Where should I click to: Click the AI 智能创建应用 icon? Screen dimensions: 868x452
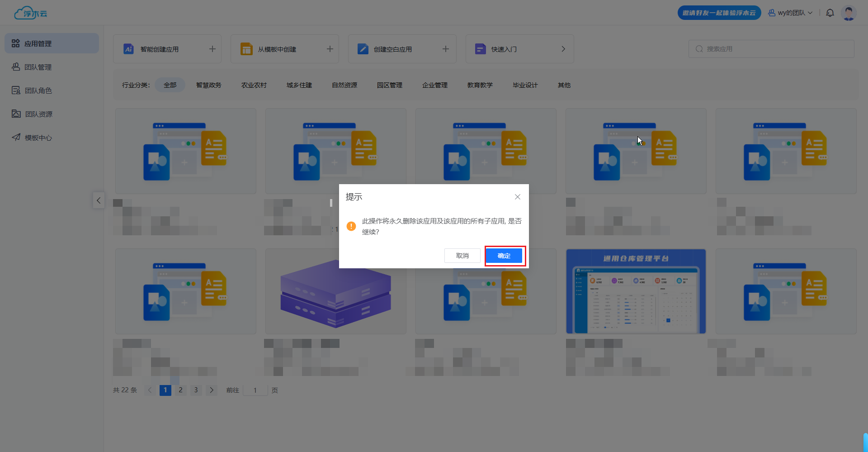128,49
